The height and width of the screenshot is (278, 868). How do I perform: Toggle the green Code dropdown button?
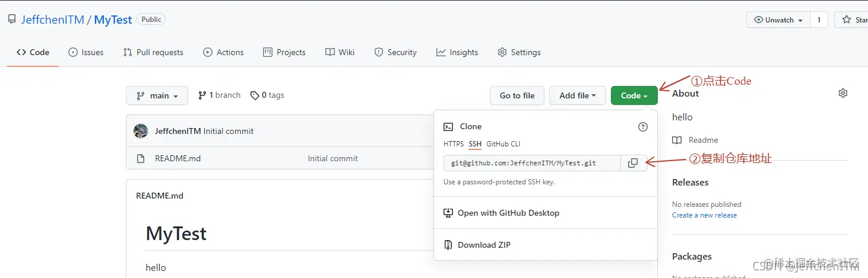point(633,95)
